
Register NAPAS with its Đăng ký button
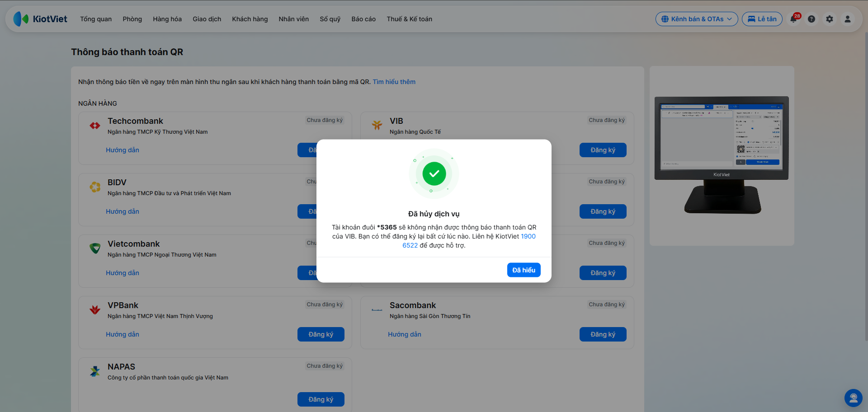point(321,399)
